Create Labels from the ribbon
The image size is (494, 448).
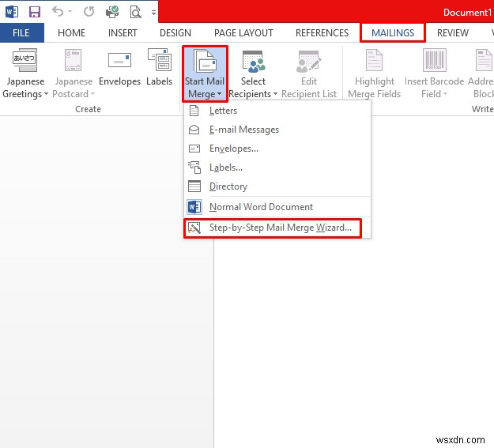coord(160,67)
